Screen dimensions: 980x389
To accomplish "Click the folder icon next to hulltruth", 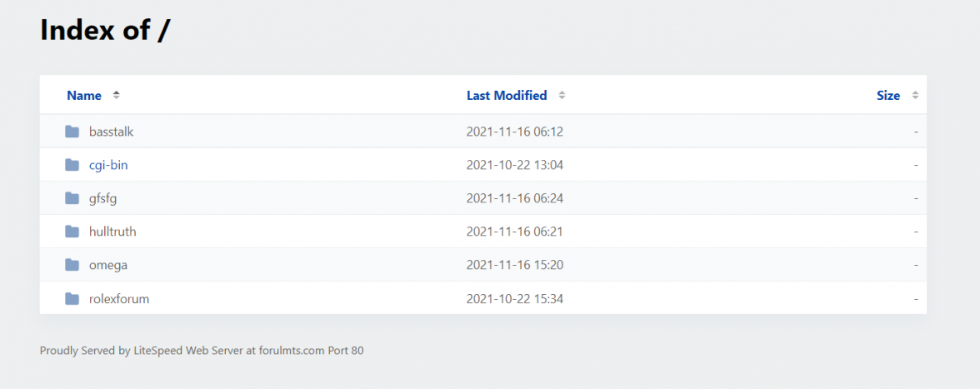I will [x=72, y=232].
